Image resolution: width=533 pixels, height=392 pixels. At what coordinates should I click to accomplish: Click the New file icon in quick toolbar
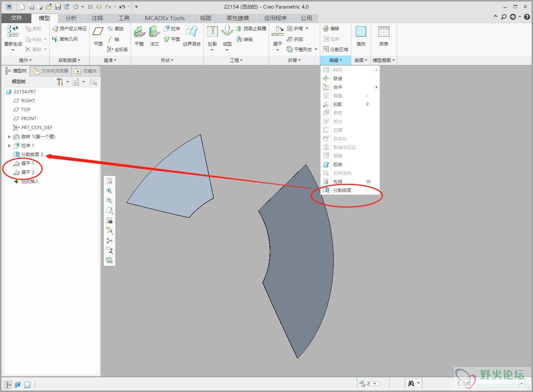pos(22,7)
